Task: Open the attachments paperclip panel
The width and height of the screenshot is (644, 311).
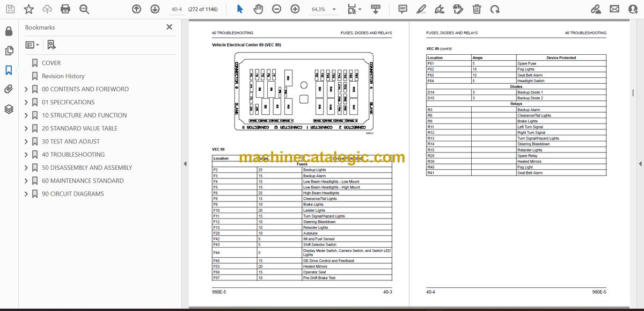Action: [9, 89]
